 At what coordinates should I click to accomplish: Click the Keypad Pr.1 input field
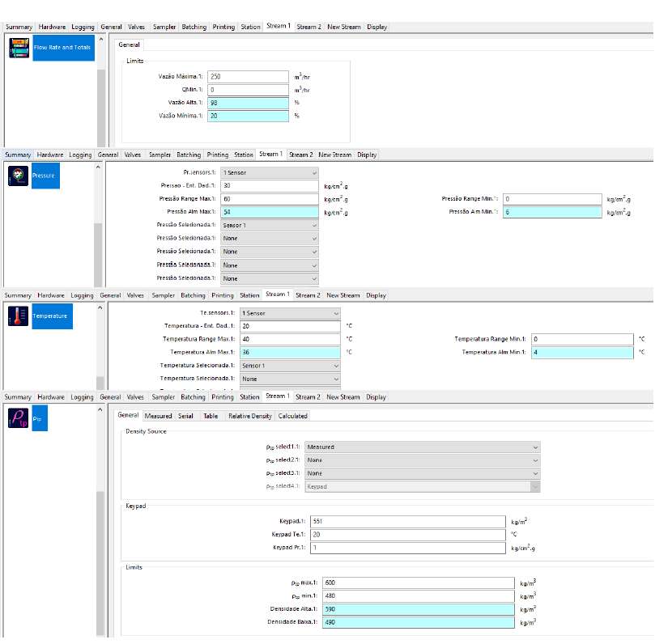click(x=408, y=548)
